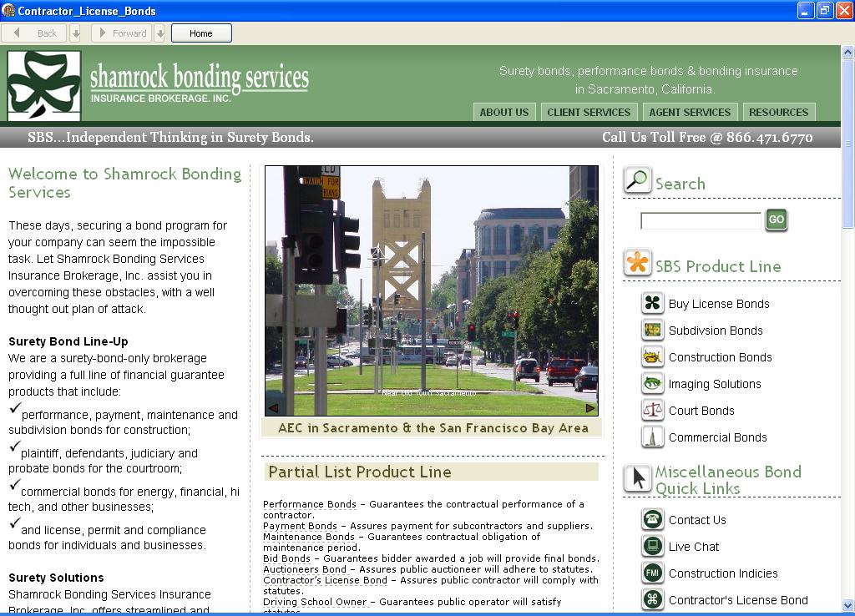Open the CLIENT SERVICES menu
The height and width of the screenshot is (616, 855).
coord(589,113)
